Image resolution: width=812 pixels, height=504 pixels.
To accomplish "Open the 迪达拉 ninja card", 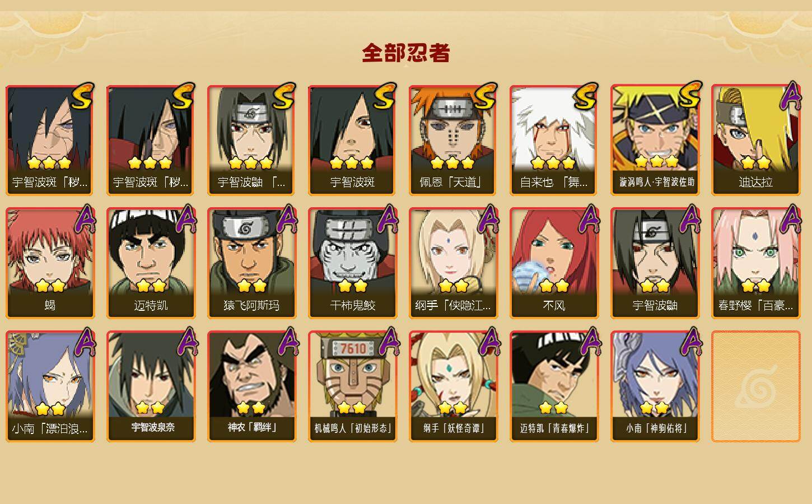I will 755,140.
